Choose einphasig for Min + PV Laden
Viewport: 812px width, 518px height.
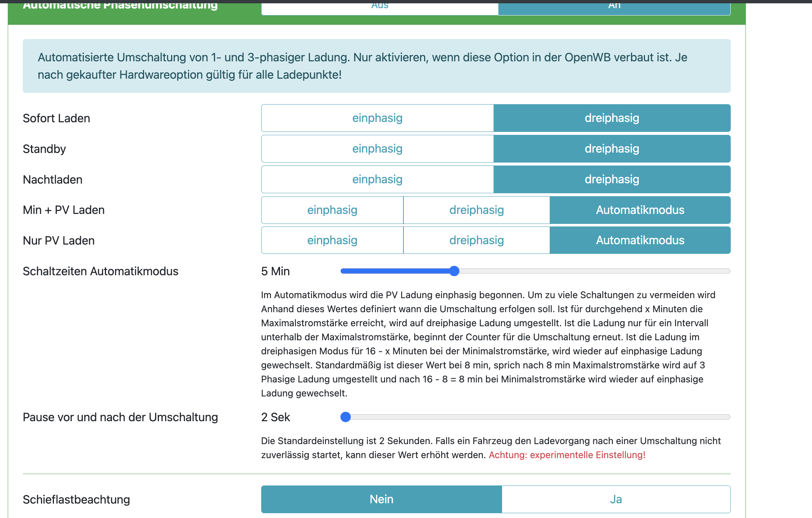(x=332, y=210)
